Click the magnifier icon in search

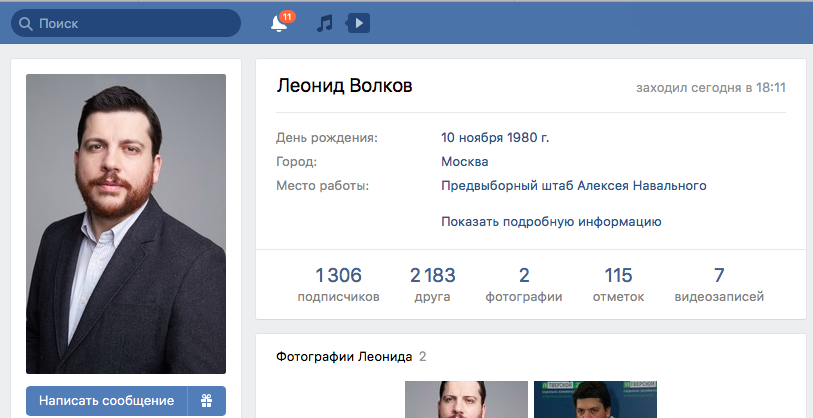tap(25, 23)
